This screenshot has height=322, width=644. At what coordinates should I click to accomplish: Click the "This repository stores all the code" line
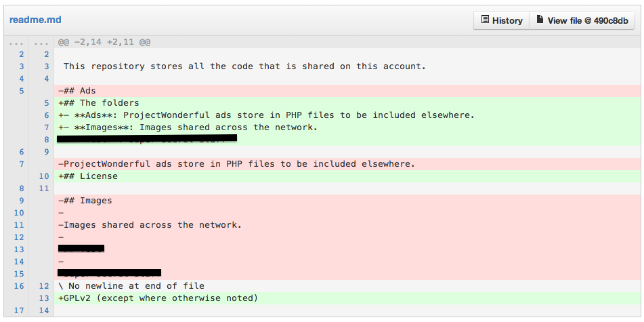tap(244, 66)
